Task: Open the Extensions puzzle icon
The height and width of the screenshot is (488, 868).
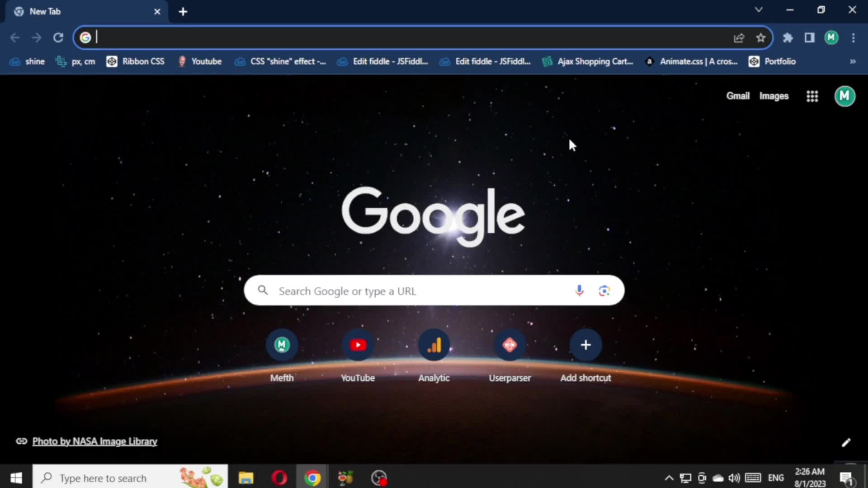Action: pos(788,38)
